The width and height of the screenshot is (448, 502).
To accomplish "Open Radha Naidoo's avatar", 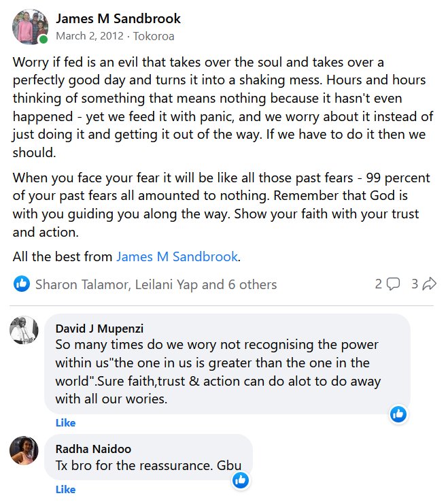I will coord(24,450).
